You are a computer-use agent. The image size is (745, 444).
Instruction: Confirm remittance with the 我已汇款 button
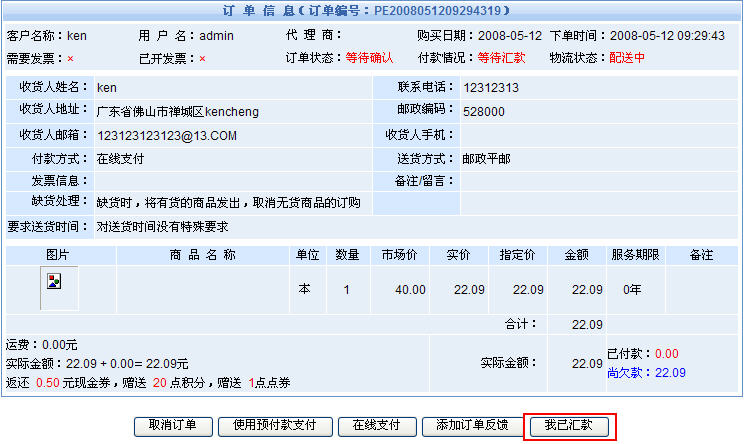[x=569, y=425]
